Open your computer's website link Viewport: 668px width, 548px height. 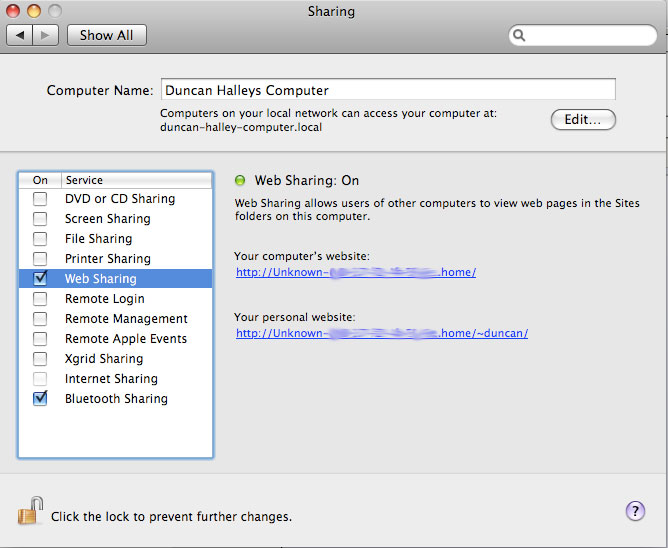click(356, 272)
